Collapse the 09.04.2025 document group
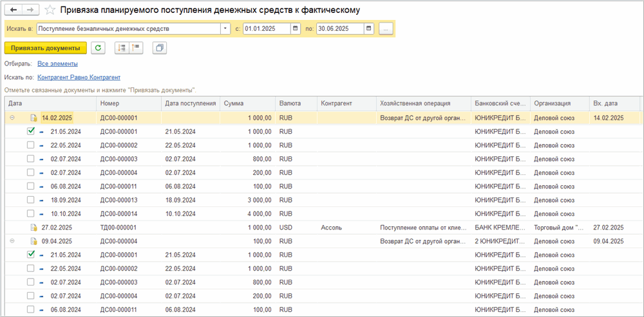Image resolution: width=644 pixels, height=317 pixels. 12,241
